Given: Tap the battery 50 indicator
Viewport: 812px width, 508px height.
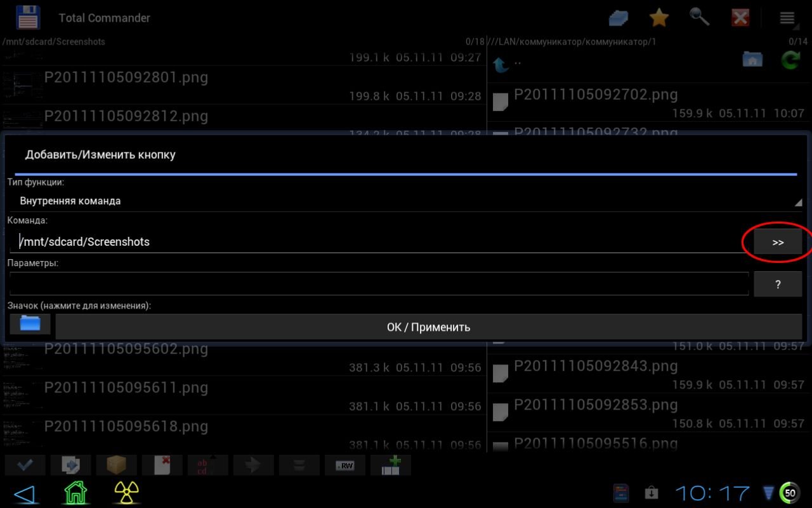Looking at the screenshot, I should click(790, 493).
